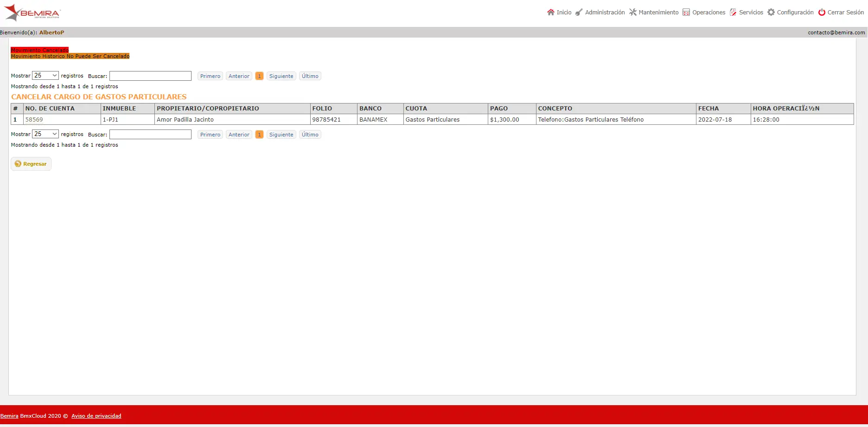
Task: Sort by CUOTA column header
Action: point(446,109)
